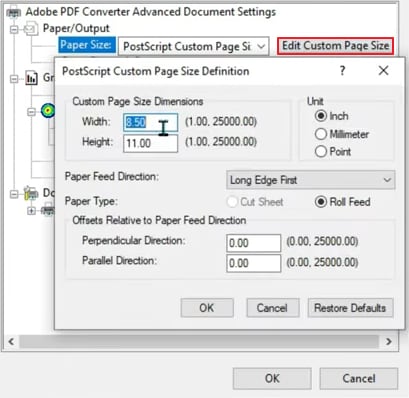The width and height of the screenshot is (409, 398).
Task: Click Restore Defaults button
Action: click(x=350, y=308)
